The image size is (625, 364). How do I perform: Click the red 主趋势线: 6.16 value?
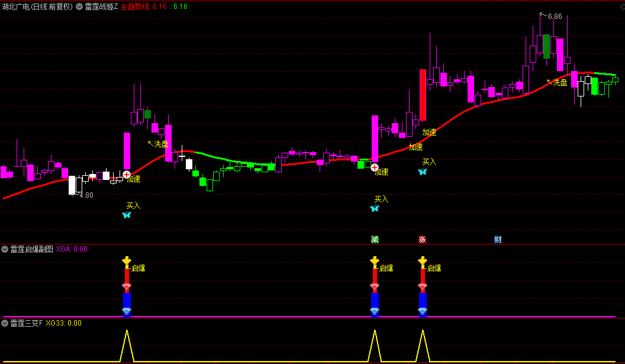(x=143, y=7)
